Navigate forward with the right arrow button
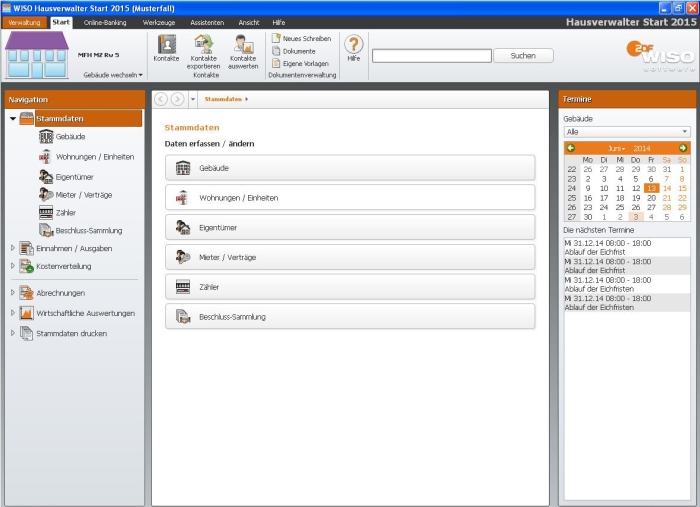 pyautogui.click(x=177, y=99)
